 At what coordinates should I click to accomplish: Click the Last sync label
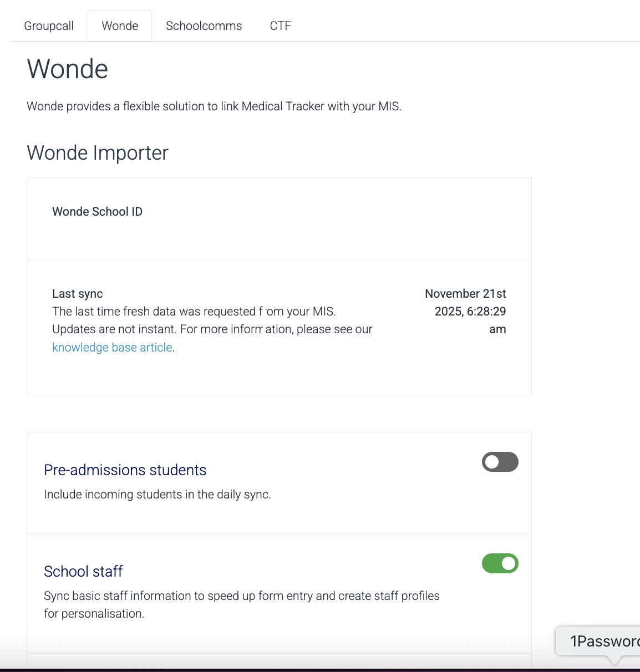[78, 294]
